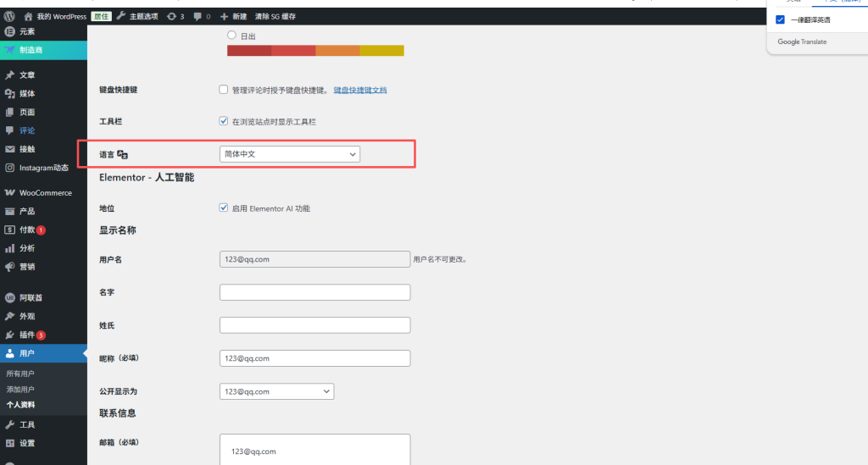Click the dark red swatch of 日出 scheme

(249, 51)
